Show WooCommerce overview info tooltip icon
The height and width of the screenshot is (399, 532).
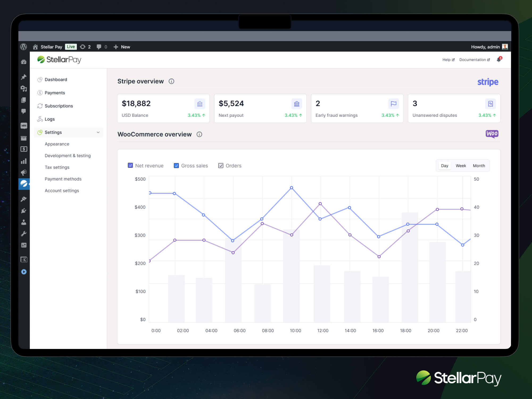(x=199, y=134)
